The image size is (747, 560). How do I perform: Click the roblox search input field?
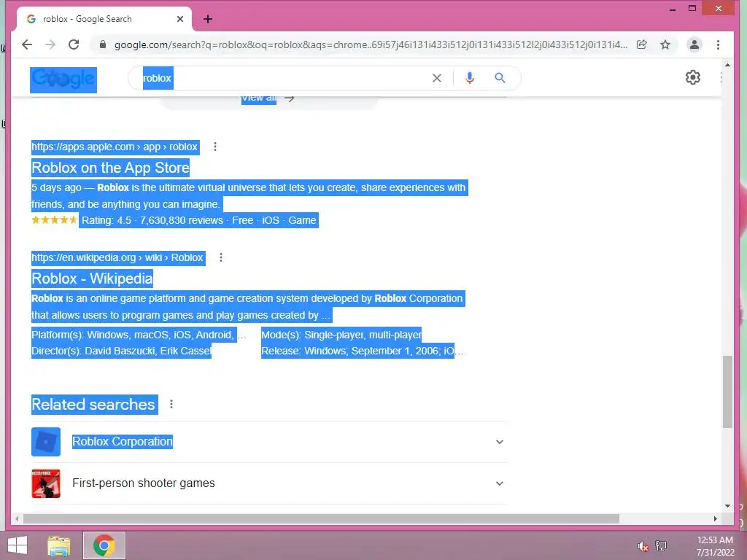286,78
